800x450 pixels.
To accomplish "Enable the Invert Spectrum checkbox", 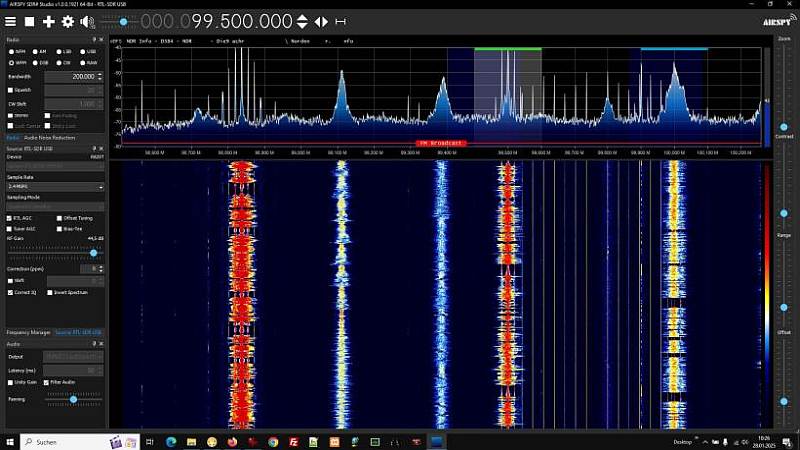I will point(67,292).
